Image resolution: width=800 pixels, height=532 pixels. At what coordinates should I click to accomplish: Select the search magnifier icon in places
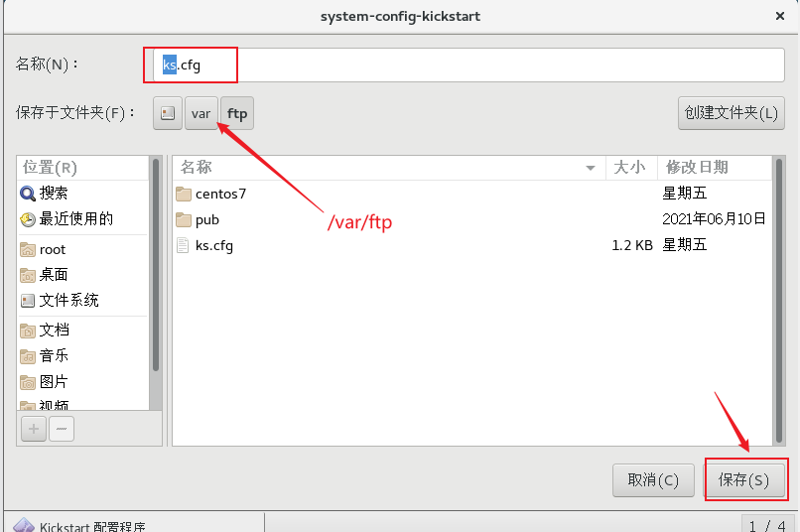coord(28,194)
